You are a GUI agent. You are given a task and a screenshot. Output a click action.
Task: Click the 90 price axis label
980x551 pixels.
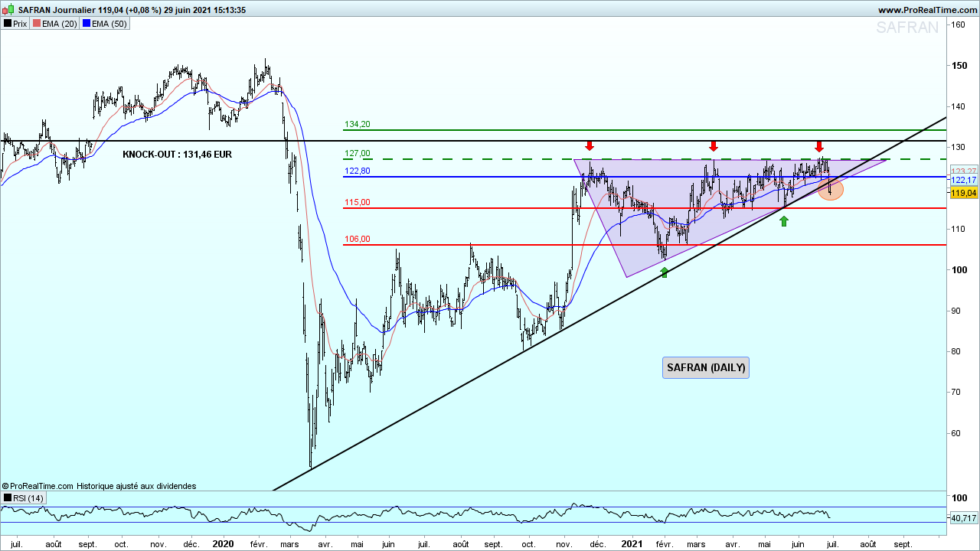pyautogui.click(x=955, y=311)
